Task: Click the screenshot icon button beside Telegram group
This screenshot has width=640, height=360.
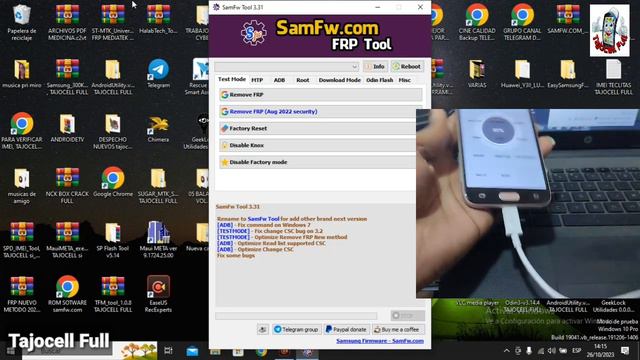Action: pos(263,329)
